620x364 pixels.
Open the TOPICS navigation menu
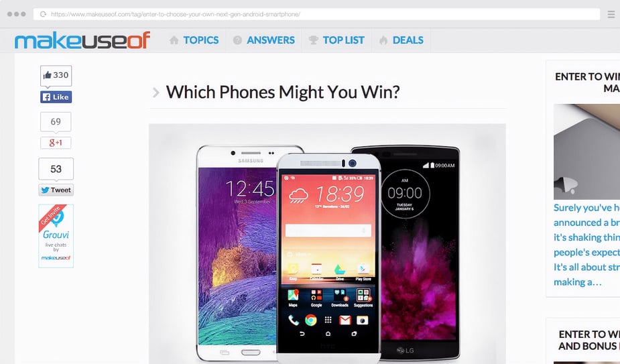coord(201,40)
